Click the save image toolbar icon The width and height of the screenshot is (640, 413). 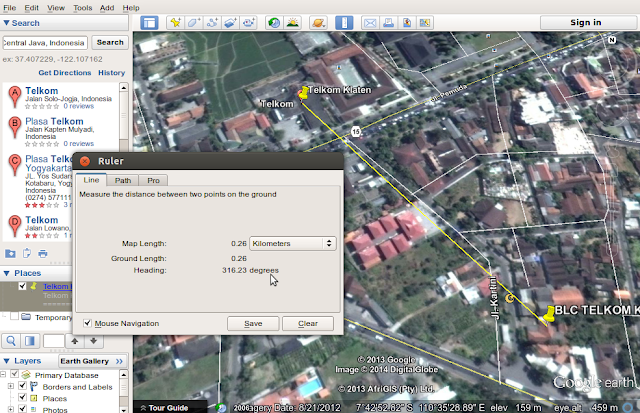(407, 23)
